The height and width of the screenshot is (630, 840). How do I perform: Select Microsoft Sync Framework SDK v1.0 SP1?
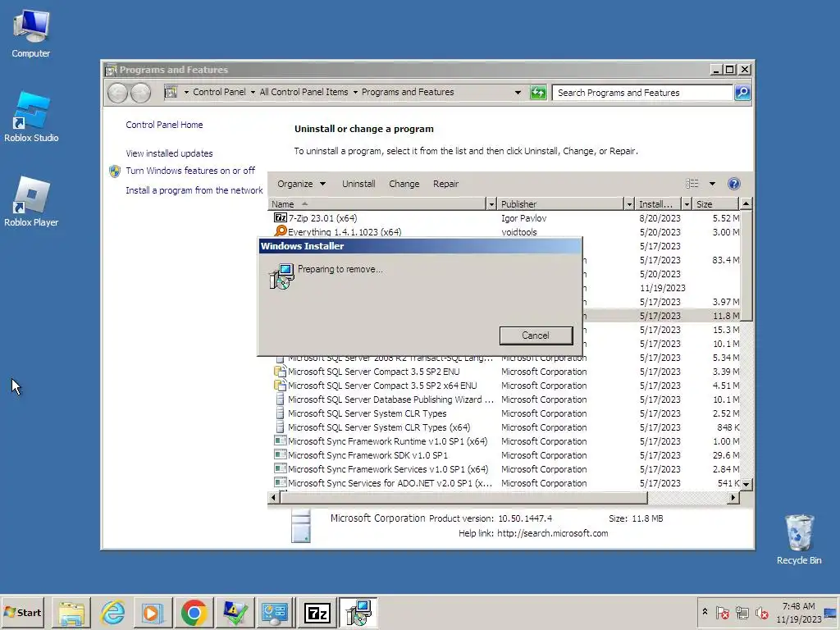tap(504, 454)
